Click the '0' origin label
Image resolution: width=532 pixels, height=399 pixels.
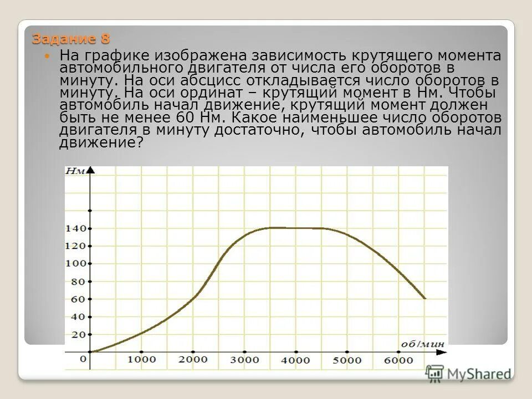(83, 359)
